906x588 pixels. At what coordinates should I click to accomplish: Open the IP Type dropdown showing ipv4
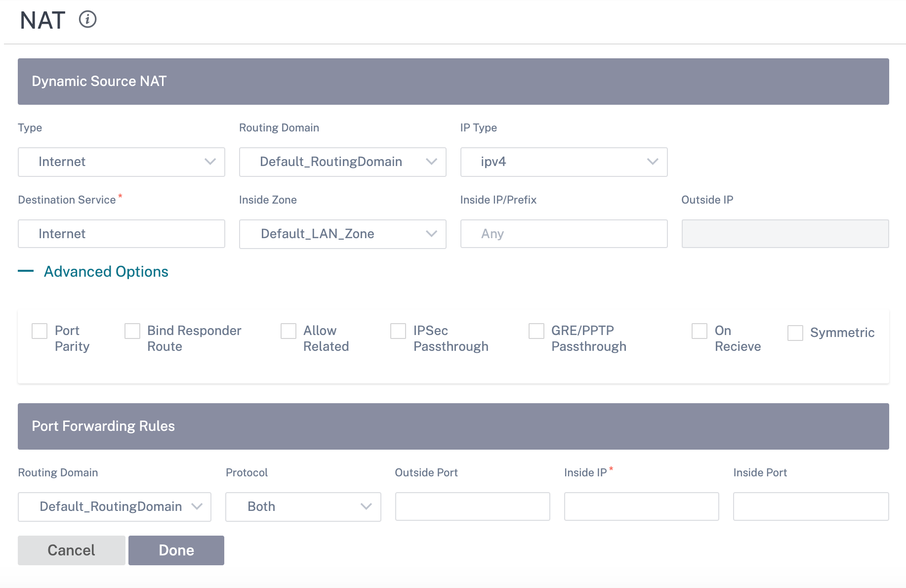pyautogui.click(x=564, y=162)
